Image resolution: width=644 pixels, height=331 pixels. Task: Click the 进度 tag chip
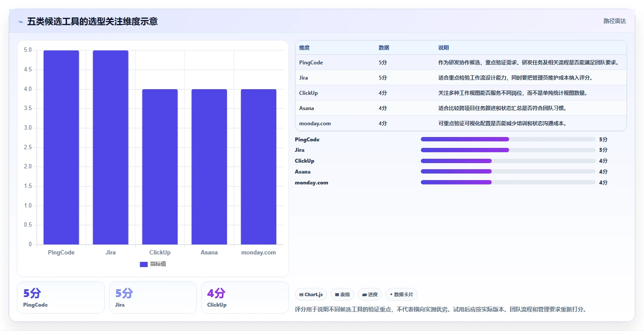370,294
